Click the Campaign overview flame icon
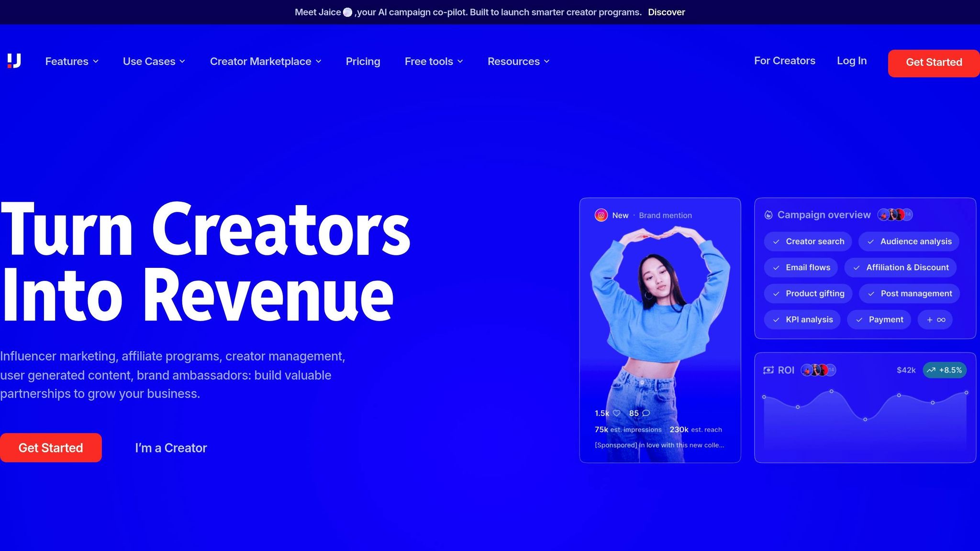The image size is (980, 551). 768,215
